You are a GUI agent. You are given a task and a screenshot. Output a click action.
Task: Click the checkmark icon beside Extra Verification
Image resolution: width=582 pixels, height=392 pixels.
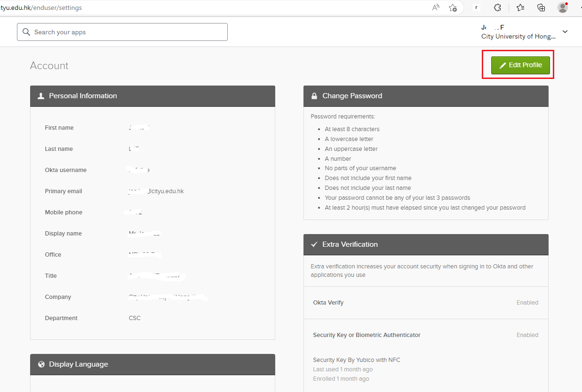314,244
